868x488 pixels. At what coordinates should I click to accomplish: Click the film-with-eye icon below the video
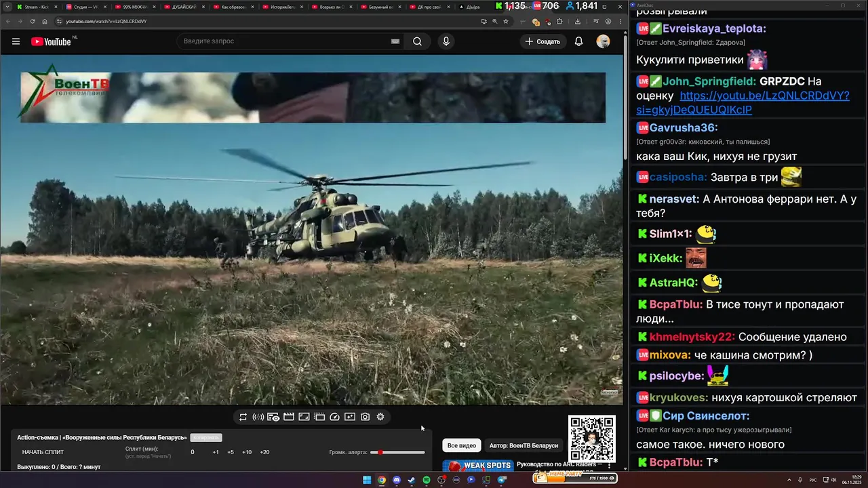click(x=273, y=417)
